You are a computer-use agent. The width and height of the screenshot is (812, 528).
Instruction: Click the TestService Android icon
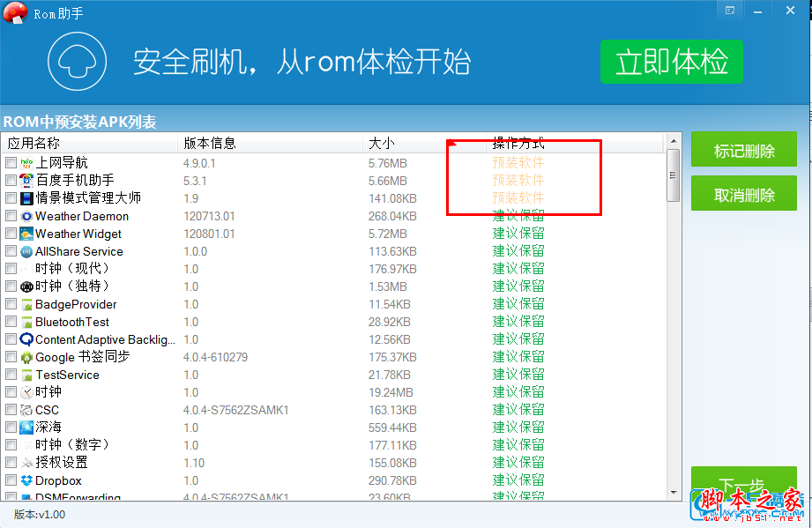click(x=26, y=375)
